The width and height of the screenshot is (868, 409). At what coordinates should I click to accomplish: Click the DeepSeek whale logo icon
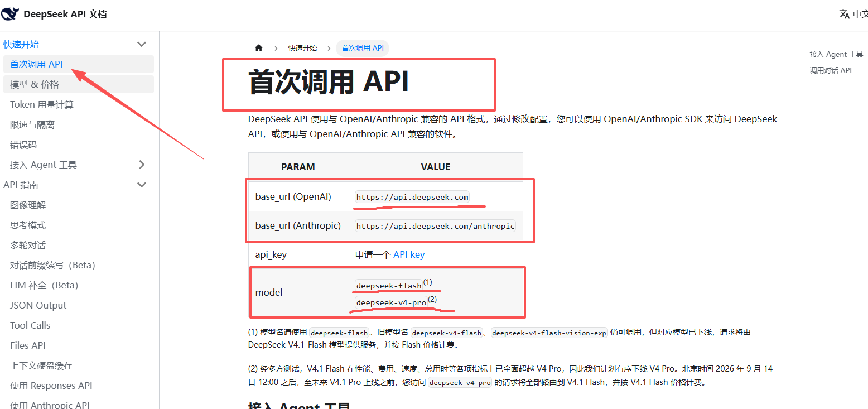pyautogui.click(x=10, y=14)
